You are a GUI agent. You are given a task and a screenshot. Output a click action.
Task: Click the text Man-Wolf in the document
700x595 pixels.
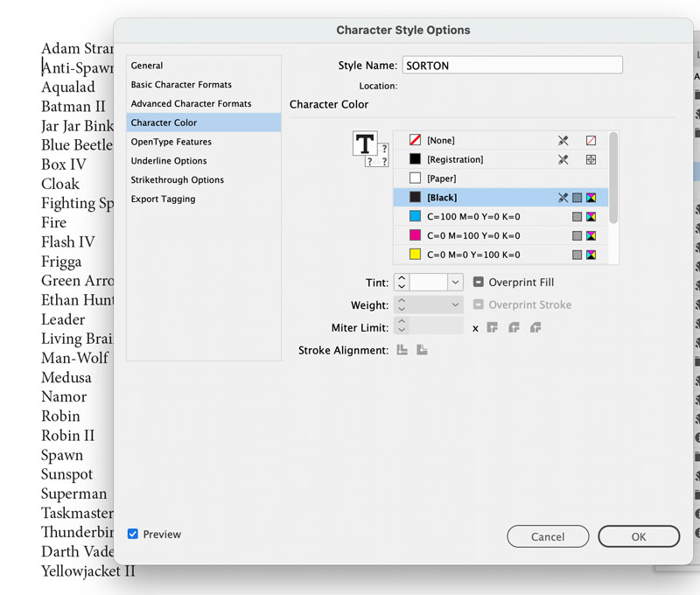click(74, 358)
